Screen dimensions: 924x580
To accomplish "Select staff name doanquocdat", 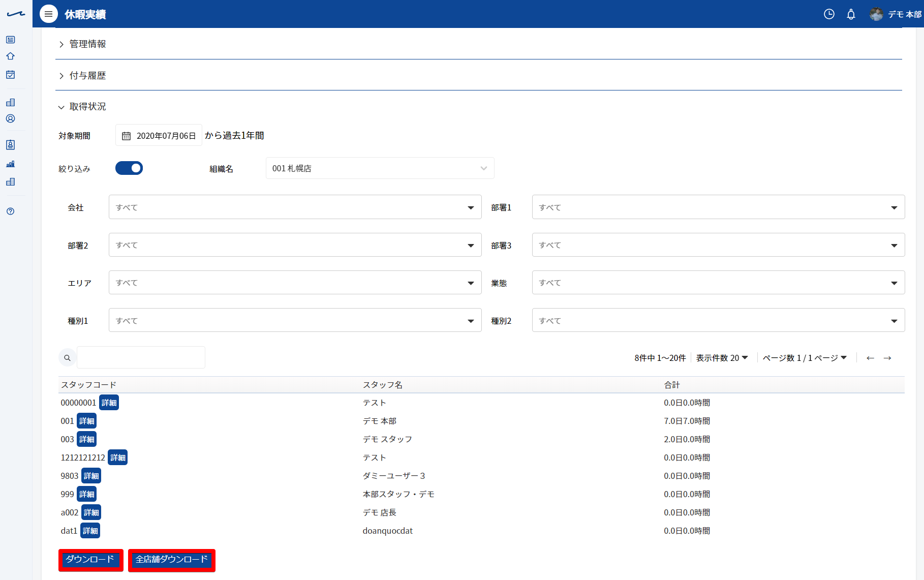I will [387, 531].
